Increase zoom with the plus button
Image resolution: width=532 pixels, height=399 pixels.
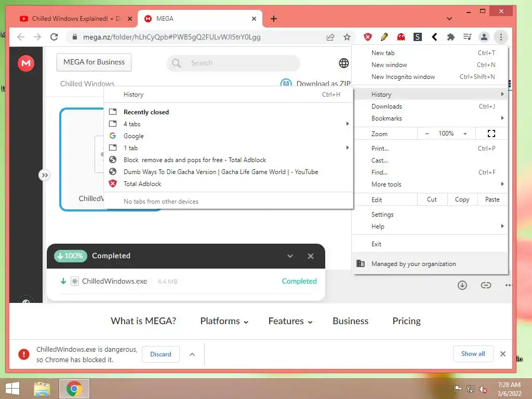(x=465, y=134)
